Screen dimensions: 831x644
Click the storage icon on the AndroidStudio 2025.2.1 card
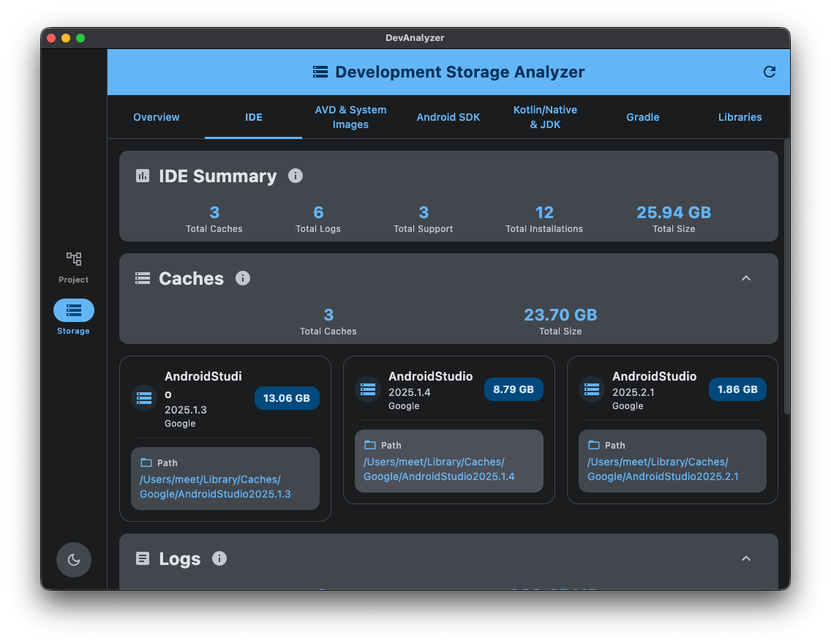592,389
